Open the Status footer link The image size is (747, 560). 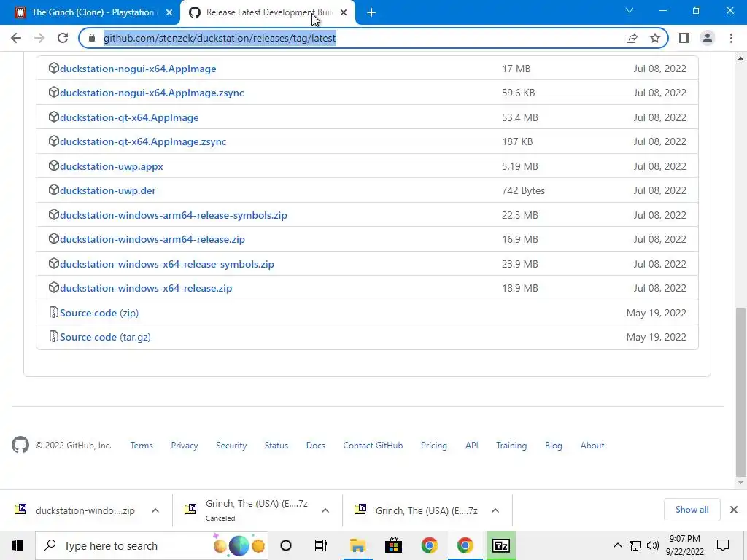tap(276, 446)
